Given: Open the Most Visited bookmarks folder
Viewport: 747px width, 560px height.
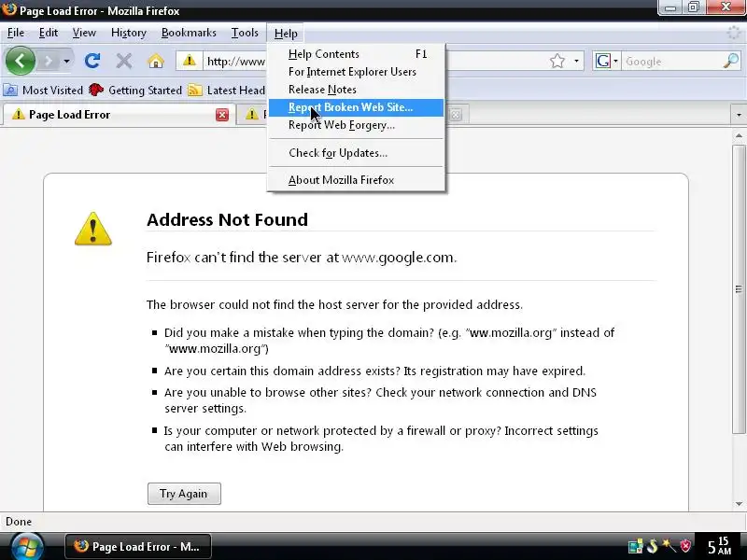Looking at the screenshot, I should click(43, 90).
